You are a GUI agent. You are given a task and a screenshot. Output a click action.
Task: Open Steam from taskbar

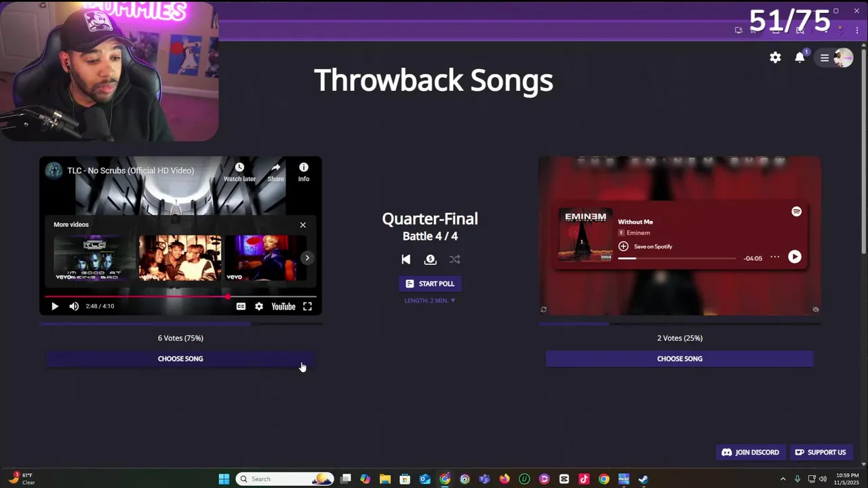[x=644, y=479]
